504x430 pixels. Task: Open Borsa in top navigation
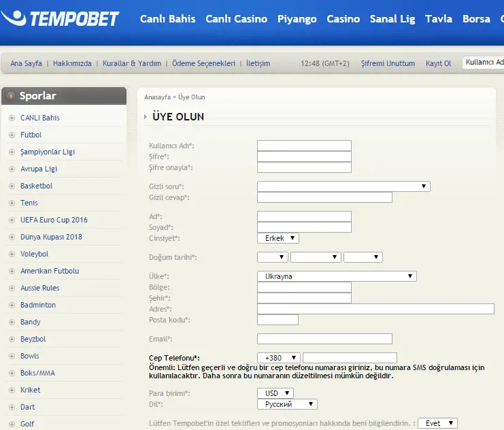[476, 19]
